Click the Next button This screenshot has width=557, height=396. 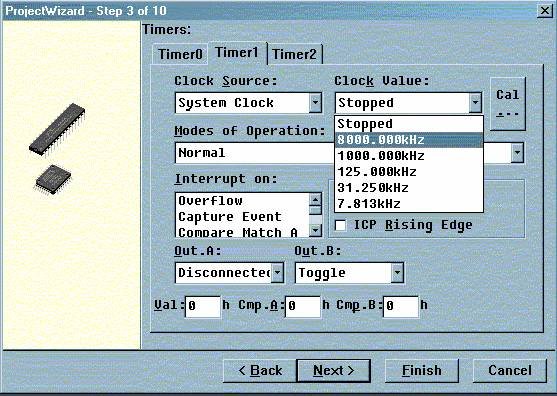pos(333,370)
